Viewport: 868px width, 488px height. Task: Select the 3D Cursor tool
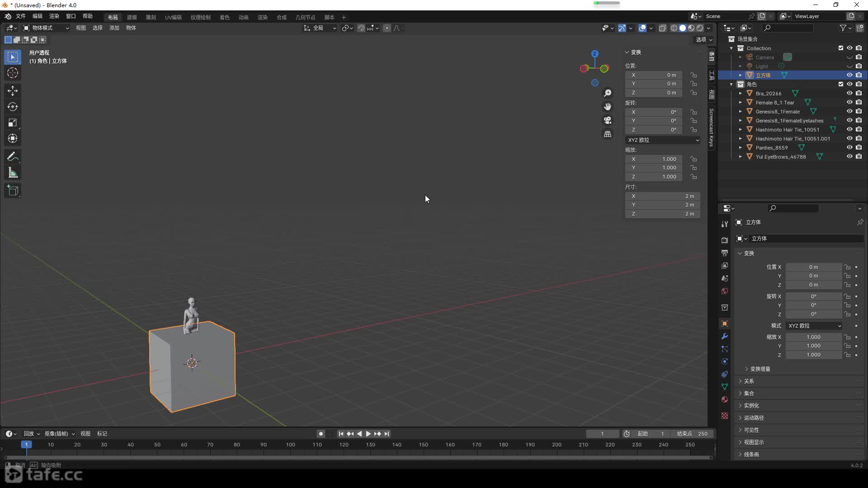tap(13, 73)
